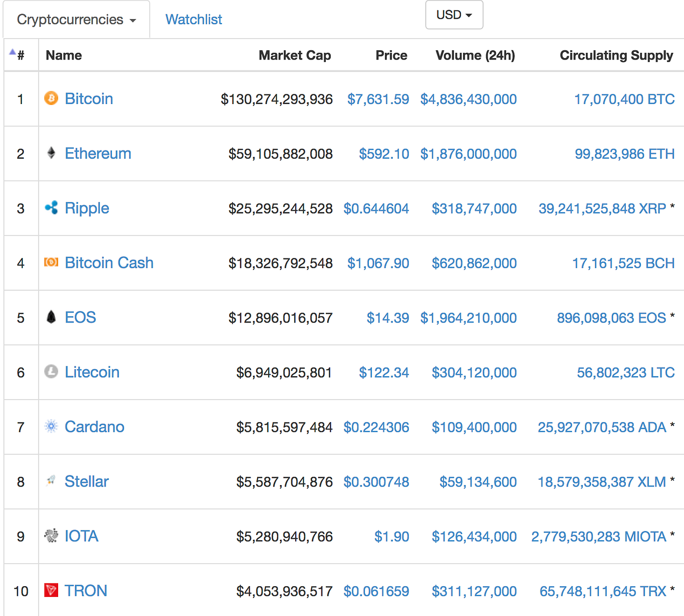This screenshot has width=684, height=616.
Task: Click supply 56,802,323 LTC
Action: tap(626, 373)
